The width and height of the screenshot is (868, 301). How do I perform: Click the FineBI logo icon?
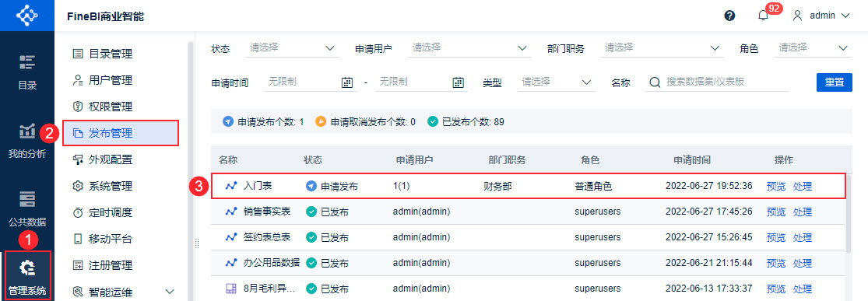pyautogui.click(x=26, y=16)
